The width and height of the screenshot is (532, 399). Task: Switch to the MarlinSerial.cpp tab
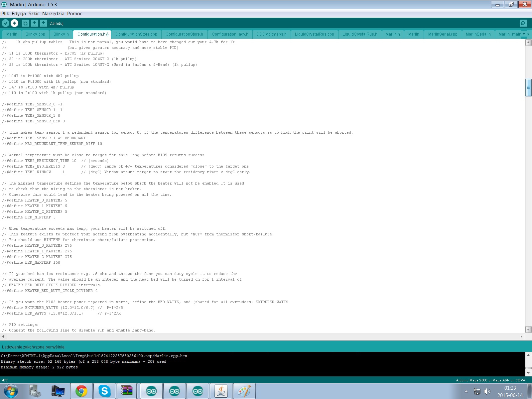click(443, 34)
